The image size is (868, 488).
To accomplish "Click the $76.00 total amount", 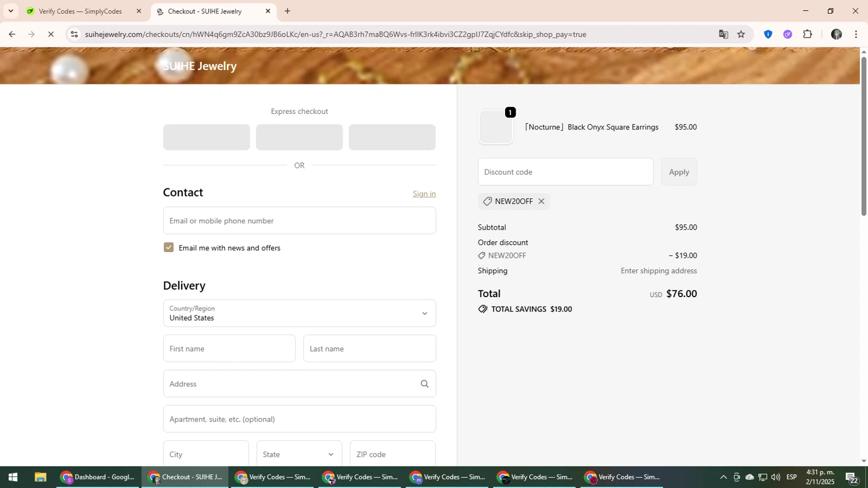I will pyautogui.click(x=681, y=294).
